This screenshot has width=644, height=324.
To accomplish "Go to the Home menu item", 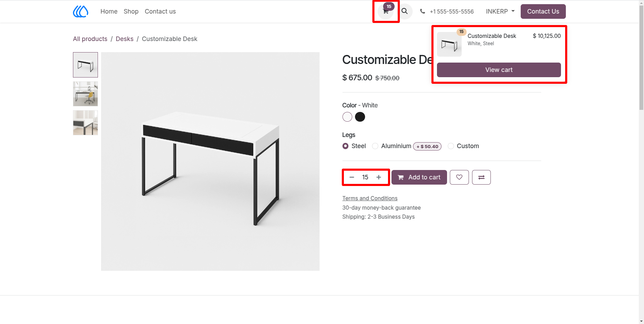I will (109, 11).
